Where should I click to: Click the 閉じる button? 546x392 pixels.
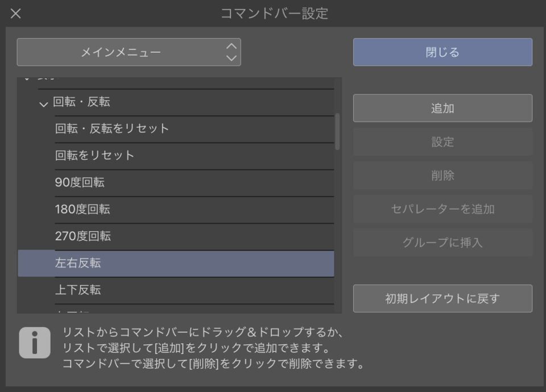442,52
